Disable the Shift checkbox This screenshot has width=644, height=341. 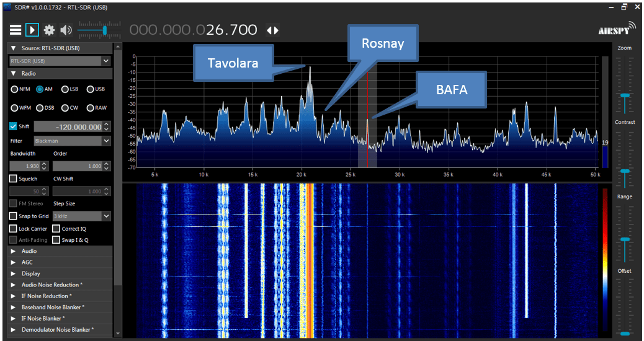click(13, 126)
